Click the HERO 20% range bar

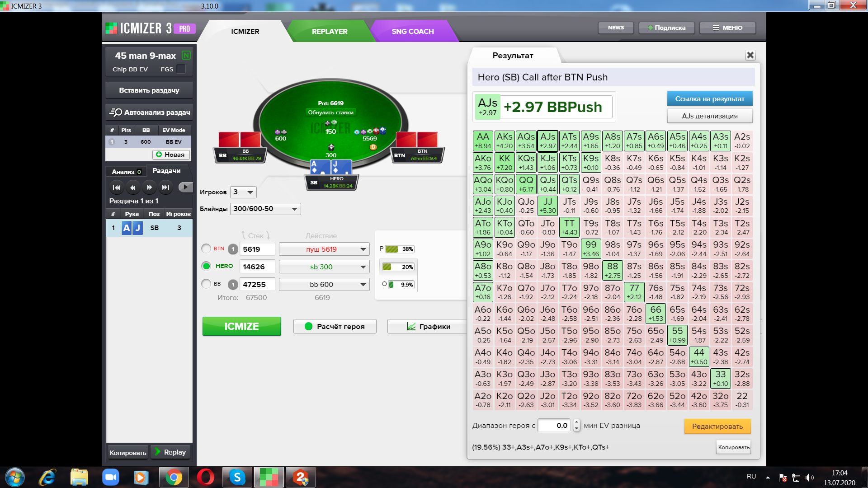pyautogui.click(x=398, y=267)
